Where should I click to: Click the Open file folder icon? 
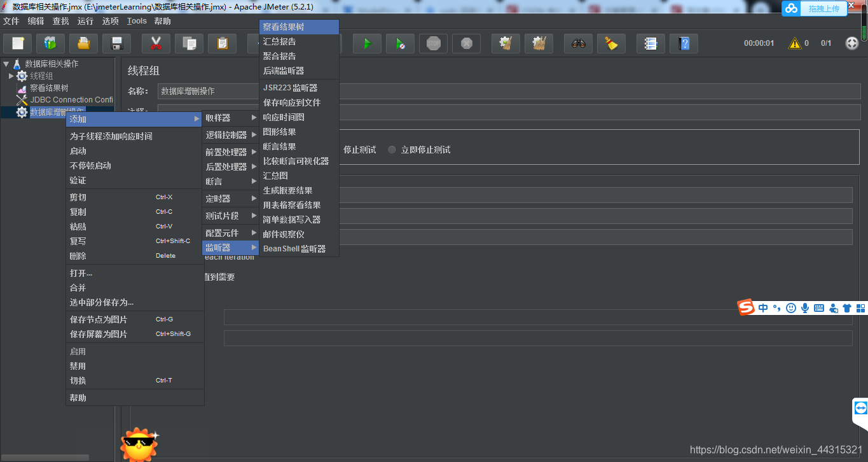coord(83,43)
